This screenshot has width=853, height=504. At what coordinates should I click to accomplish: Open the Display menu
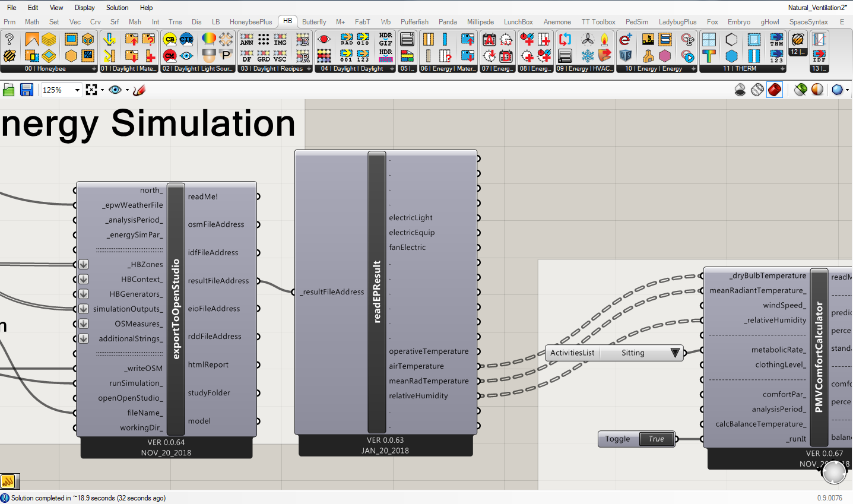click(x=85, y=8)
